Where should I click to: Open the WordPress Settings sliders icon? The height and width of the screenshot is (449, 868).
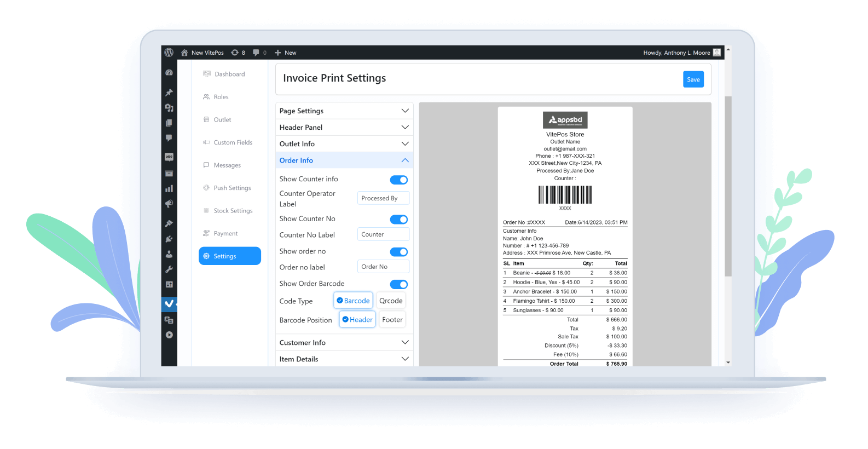pyautogui.click(x=169, y=285)
